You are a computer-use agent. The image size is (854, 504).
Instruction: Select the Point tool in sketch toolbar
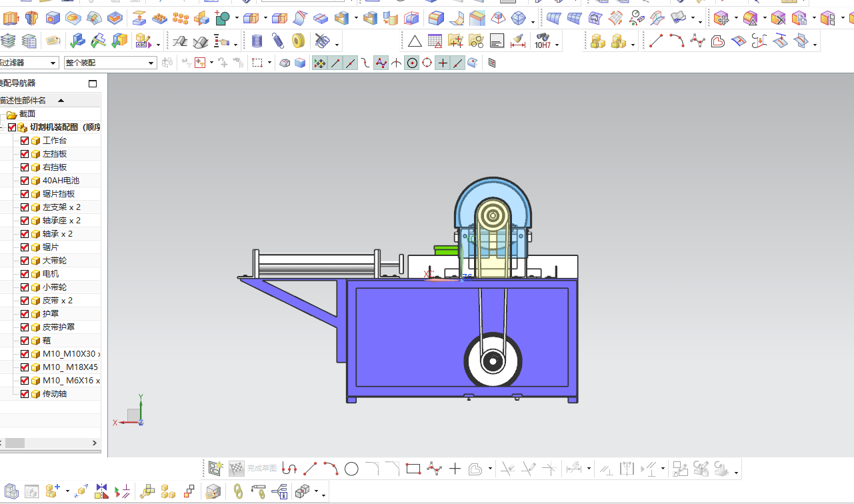pyautogui.click(x=455, y=469)
